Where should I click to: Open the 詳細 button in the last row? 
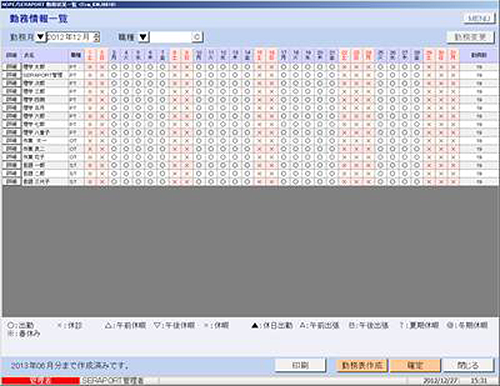pos(11,181)
